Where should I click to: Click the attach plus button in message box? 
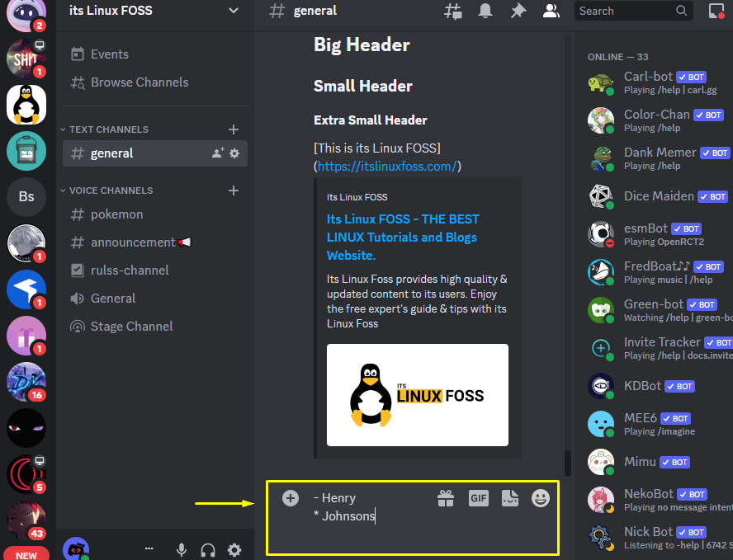click(x=291, y=498)
